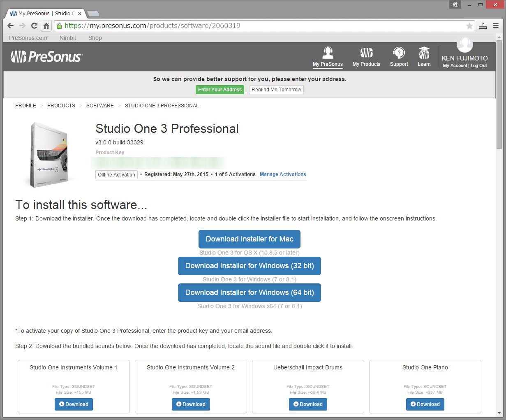Minimize the Chrome window
This screenshot has width=506, height=420.
469,5
